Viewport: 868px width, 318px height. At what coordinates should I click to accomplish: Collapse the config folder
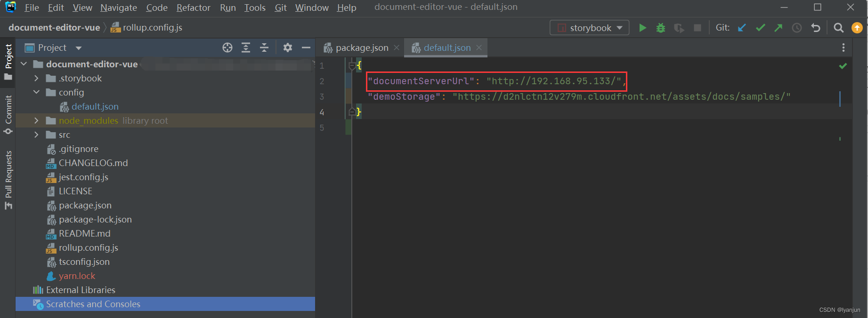36,92
